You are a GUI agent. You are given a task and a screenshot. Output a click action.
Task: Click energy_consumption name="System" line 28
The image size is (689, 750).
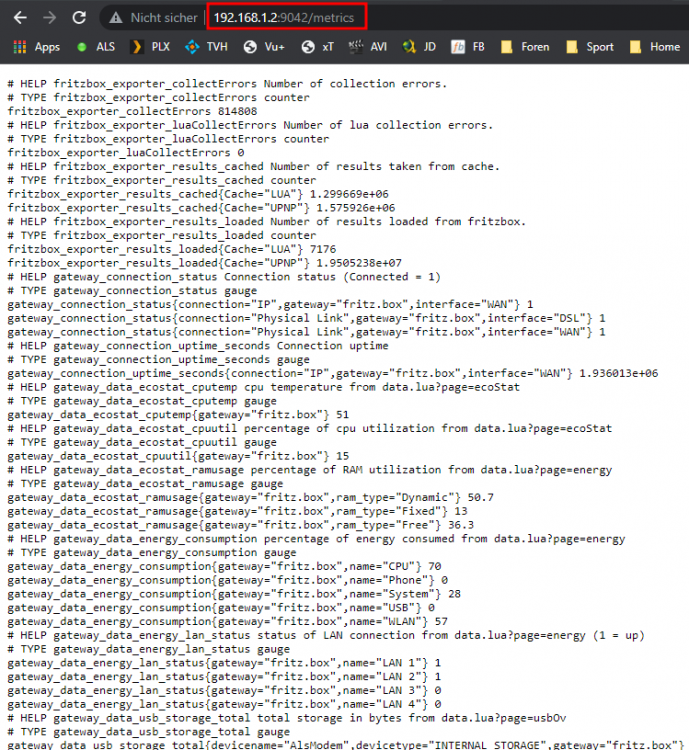(x=234, y=594)
